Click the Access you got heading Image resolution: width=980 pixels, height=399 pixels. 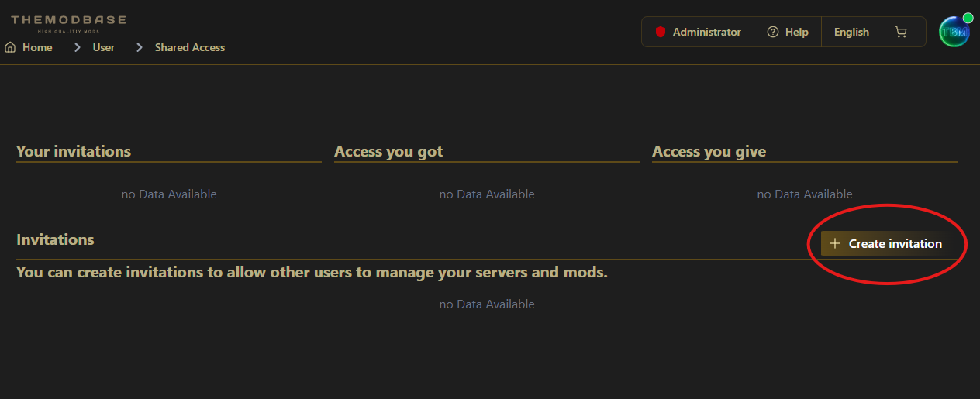point(388,151)
